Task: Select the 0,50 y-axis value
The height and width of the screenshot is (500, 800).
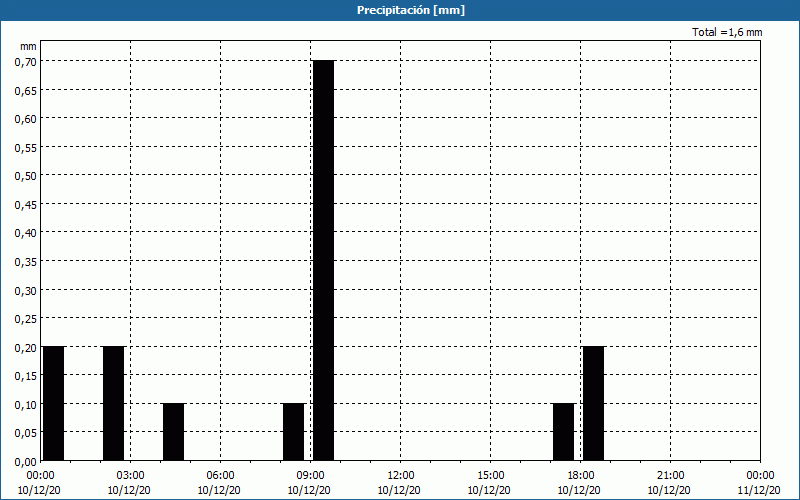Action: pos(26,176)
